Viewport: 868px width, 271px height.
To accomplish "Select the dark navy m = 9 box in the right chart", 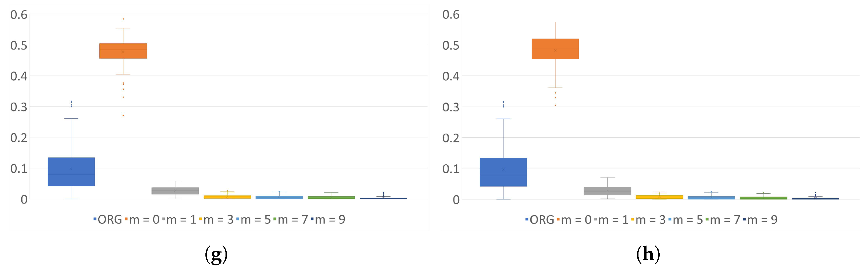I will [815, 198].
